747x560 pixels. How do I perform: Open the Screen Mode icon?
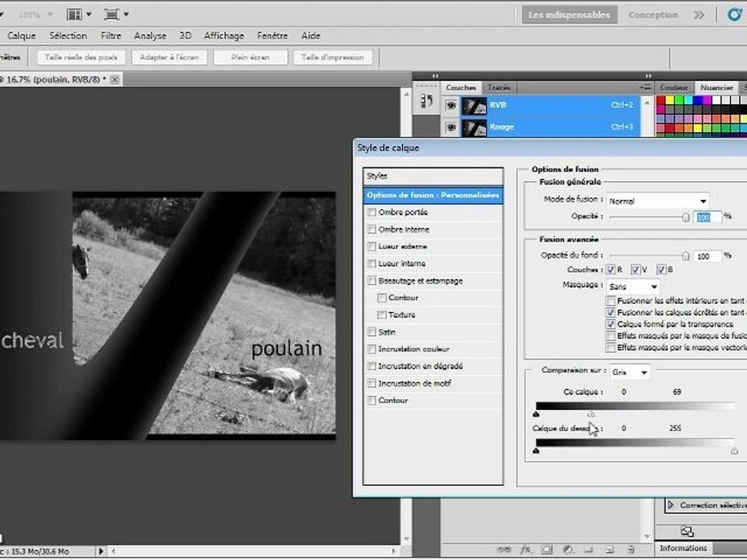click(111, 15)
